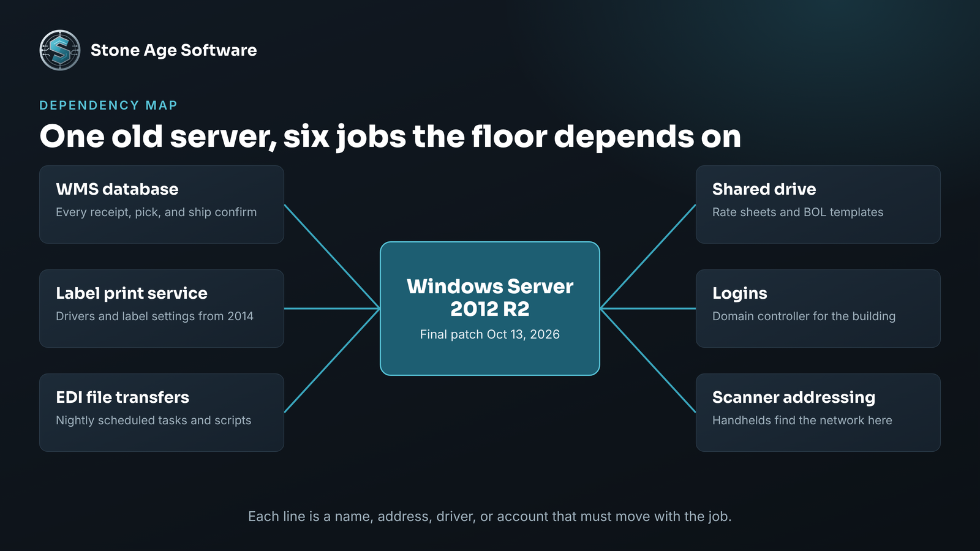
Task: Click Drivers and label settings from 2014
Action: point(154,317)
